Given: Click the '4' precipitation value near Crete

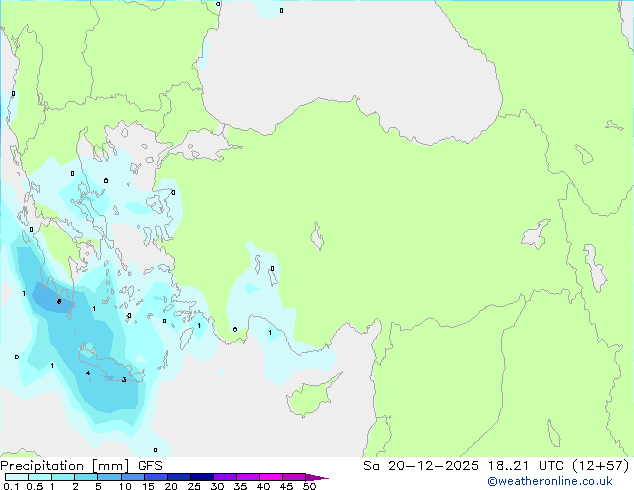Looking at the screenshot, I should 88,373.
